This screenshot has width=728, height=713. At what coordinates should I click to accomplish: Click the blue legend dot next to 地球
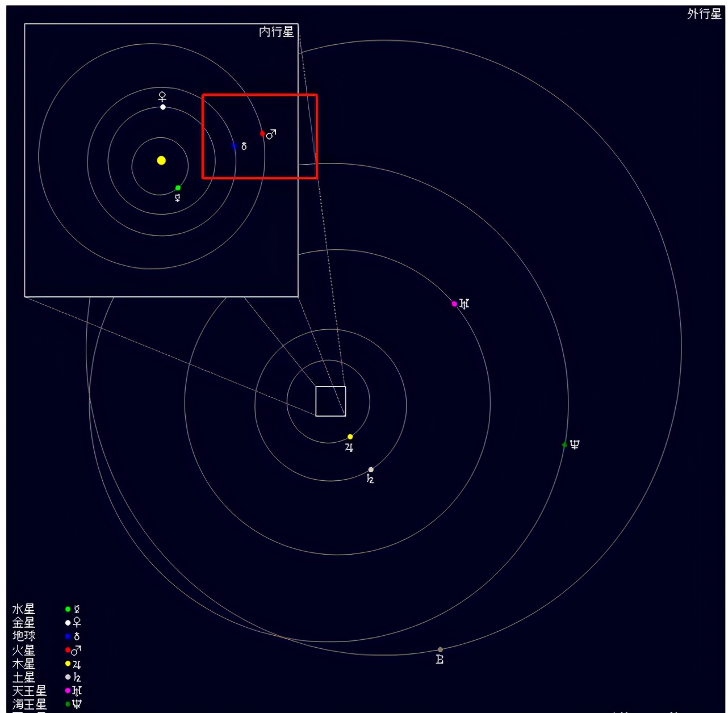(x=68, y=636)
